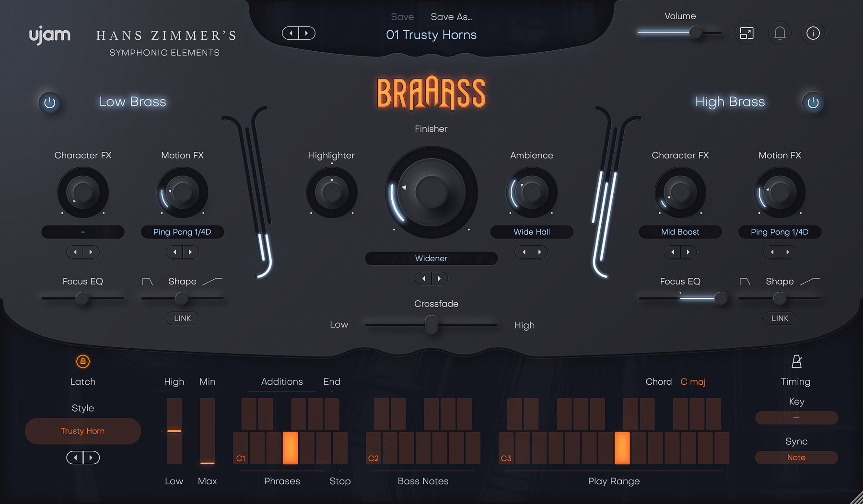
Task: Click Save As… in the preset header
Action: (451, 17)
